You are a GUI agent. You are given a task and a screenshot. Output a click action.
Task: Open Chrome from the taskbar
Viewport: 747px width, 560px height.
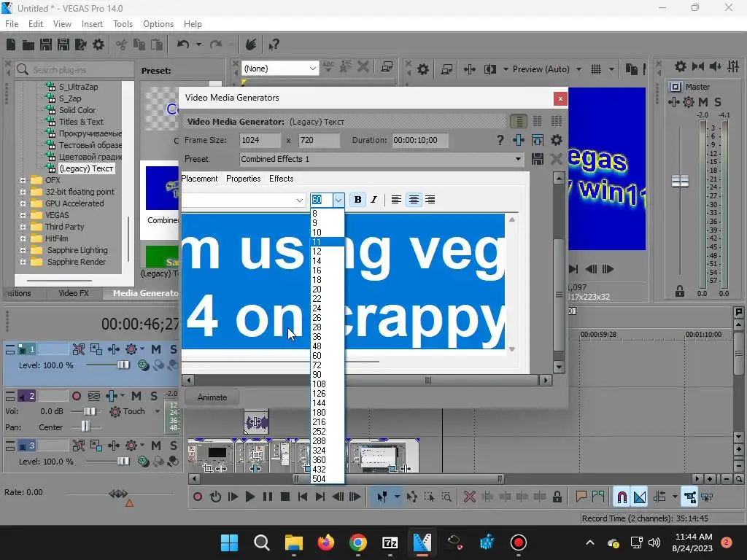click(x=357, y=542)
